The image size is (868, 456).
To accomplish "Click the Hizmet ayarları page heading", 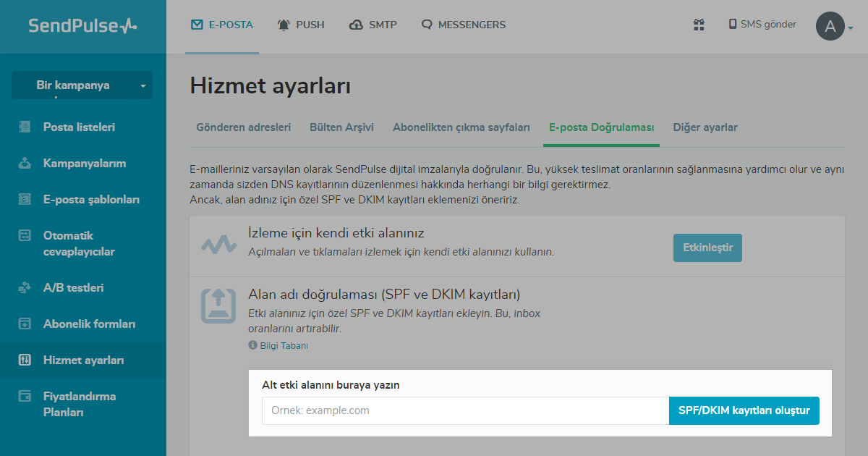I will pyautogui.click(x=271, y=87).
